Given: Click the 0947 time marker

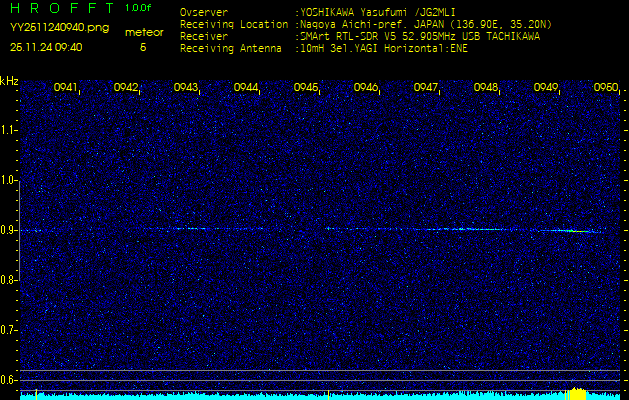Looking at the screenshot, I should click(426, 88).
